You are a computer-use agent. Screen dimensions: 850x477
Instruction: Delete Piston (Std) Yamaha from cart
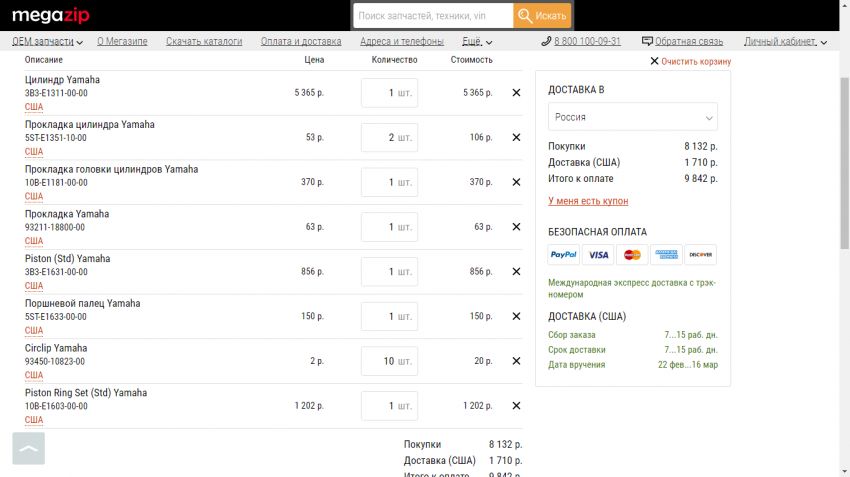516,272
